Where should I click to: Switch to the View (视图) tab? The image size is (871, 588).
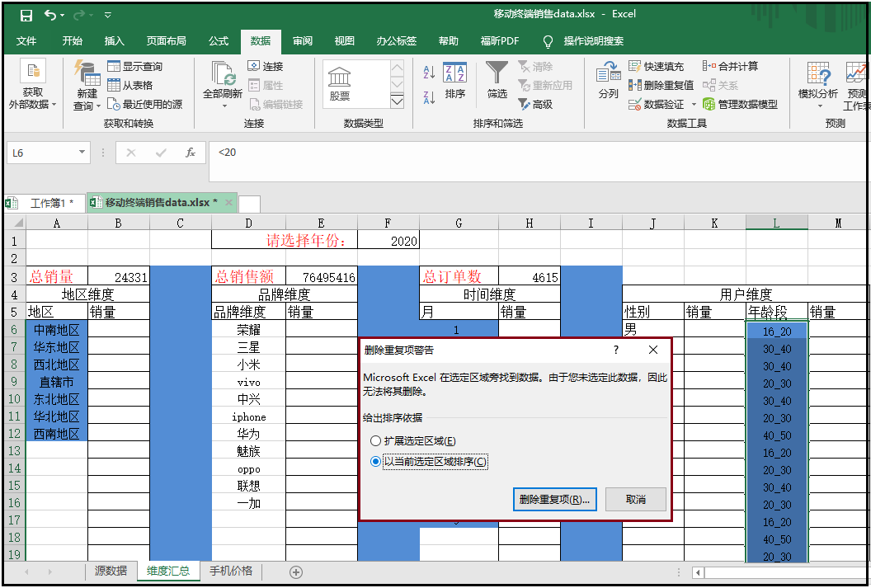pos(345,41)
